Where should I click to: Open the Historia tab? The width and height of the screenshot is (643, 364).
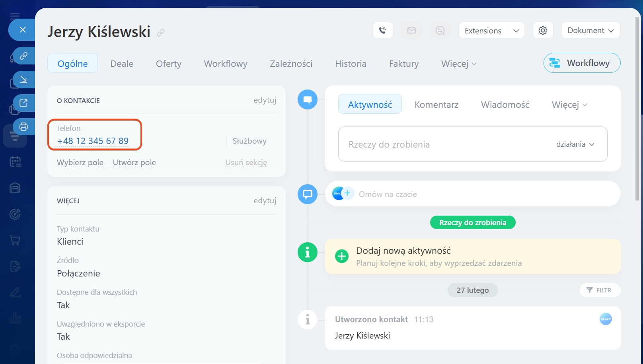click(x=351, y=64)
